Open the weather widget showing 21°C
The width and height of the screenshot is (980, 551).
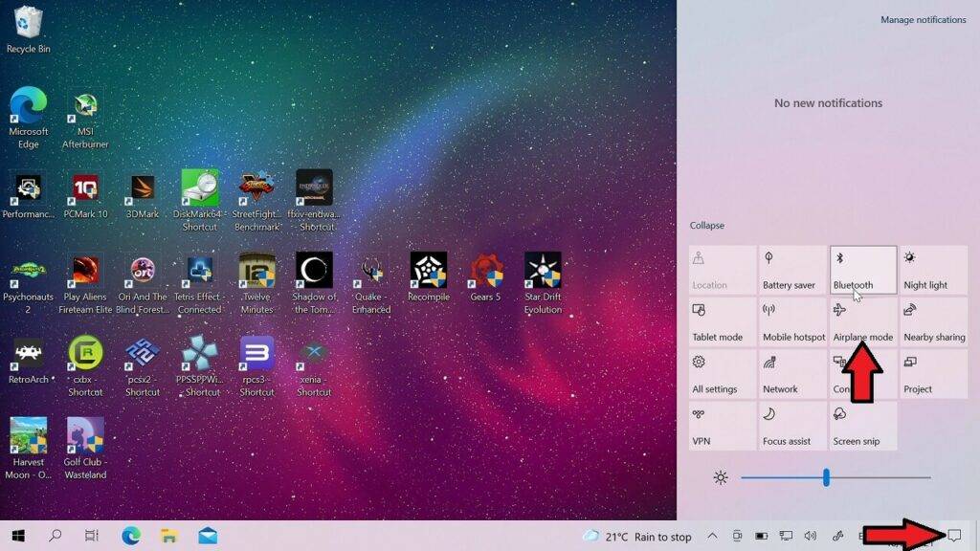(x=636, y=536)
